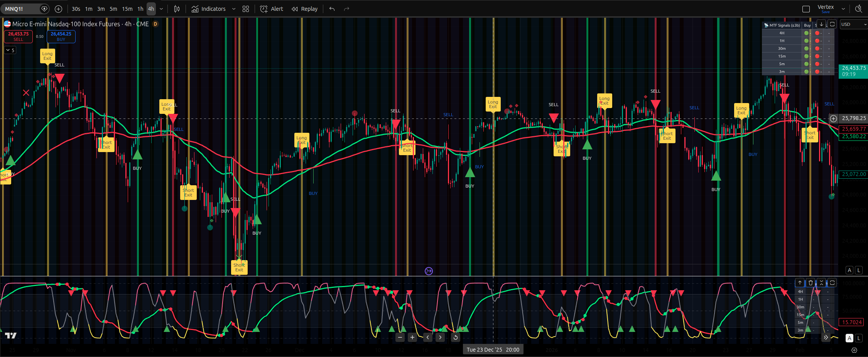868x357 pixels.
Task: Click the red SELL price button
Action: pos(19,36)
